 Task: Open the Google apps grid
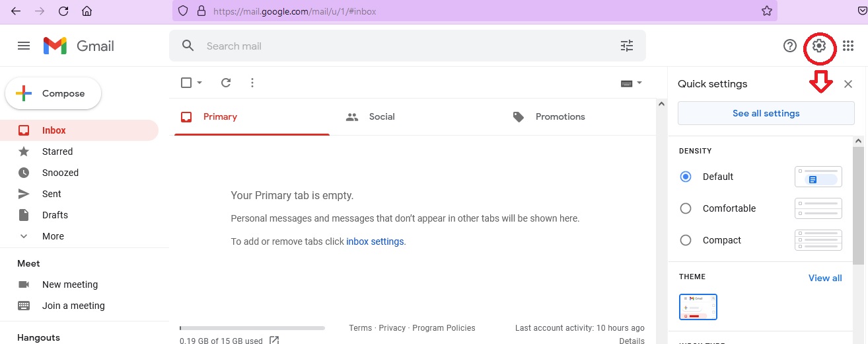(x=848, y=46)
